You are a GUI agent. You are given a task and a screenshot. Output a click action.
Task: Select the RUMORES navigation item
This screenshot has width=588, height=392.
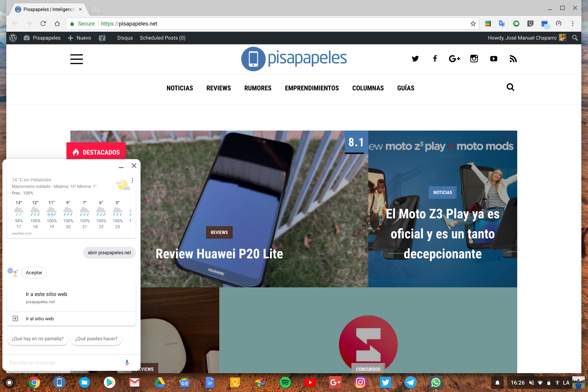click(258, 88)
